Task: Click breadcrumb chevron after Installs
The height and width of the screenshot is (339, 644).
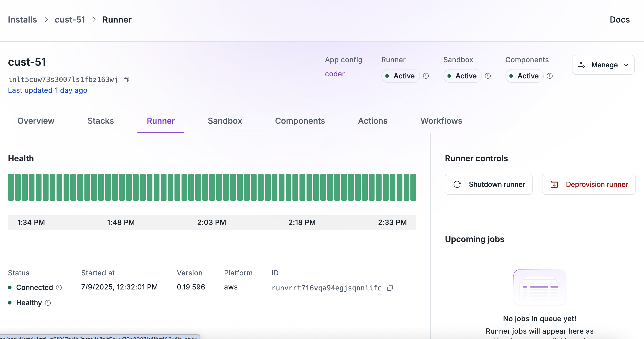Action: (x=46, y=19)
